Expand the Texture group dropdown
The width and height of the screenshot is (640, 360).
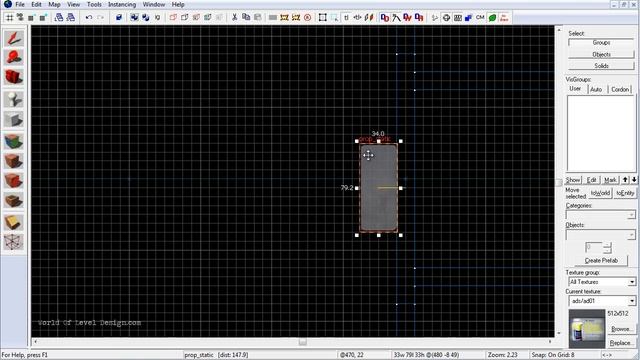(602, 282)
